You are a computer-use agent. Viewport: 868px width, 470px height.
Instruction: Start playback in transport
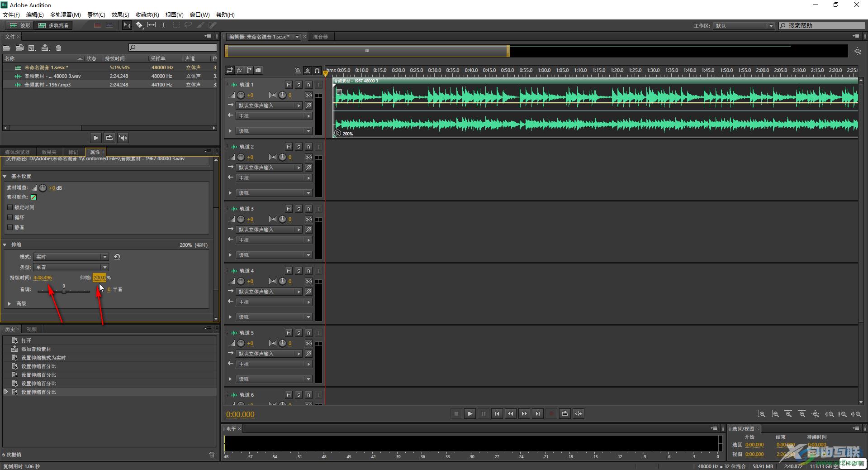coord(470,413)
